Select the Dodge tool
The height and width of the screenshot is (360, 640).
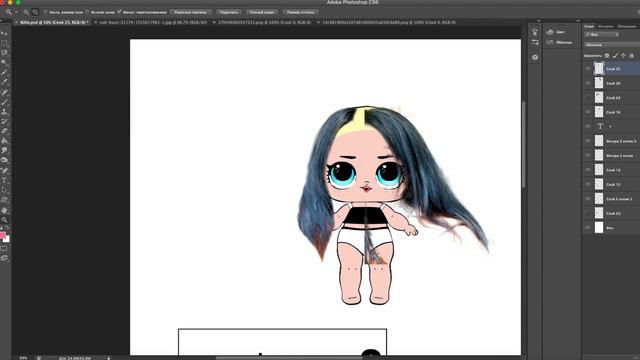point(4,161)
